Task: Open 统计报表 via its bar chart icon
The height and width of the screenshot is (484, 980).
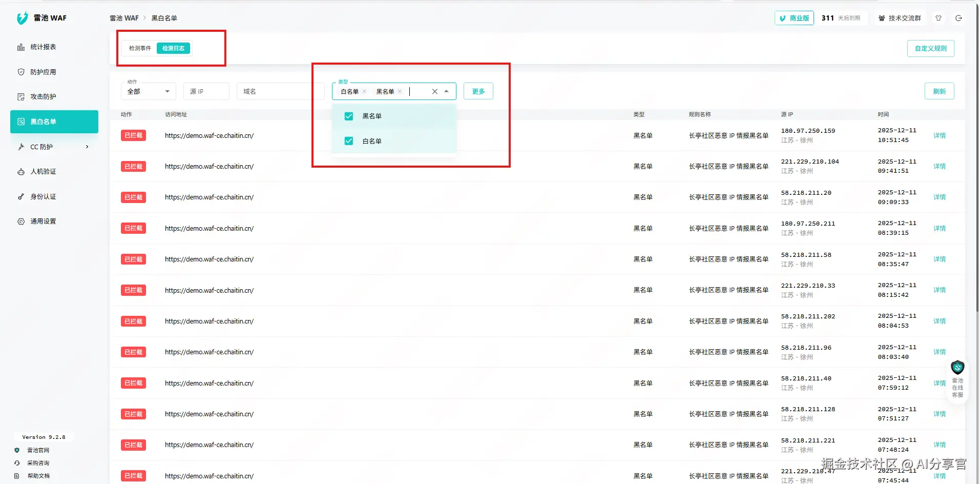Action: (21, 47)
